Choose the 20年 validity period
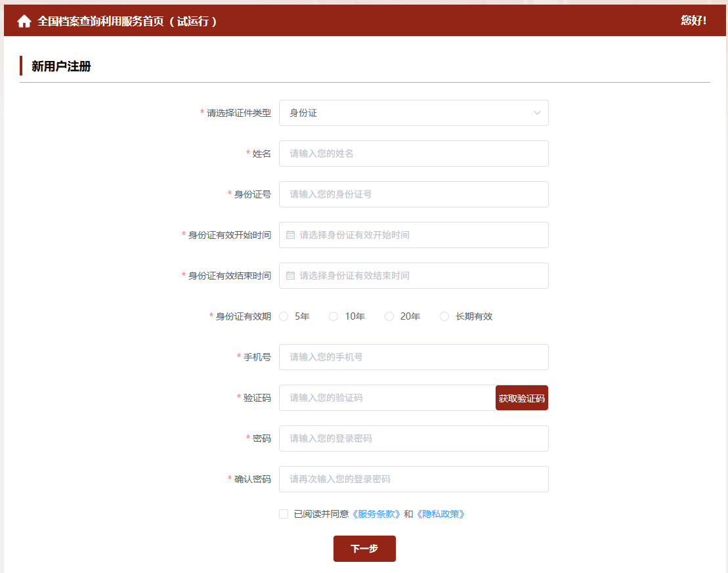The image size is (728, 573). pos(389,316)
